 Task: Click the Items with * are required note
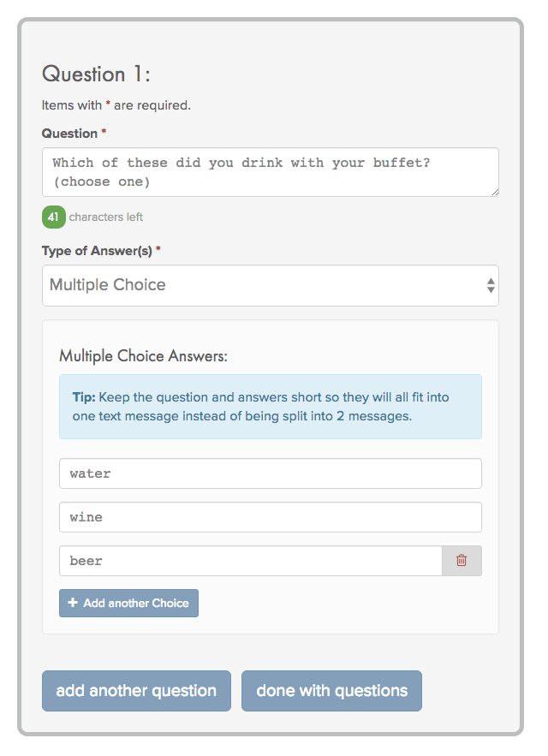(116, 105)
